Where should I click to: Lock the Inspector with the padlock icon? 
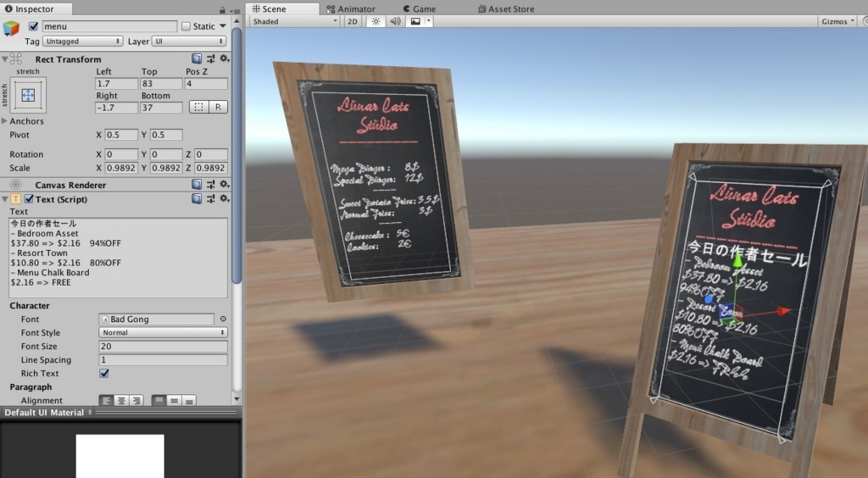pyautogui.click(x=222, y=10)
